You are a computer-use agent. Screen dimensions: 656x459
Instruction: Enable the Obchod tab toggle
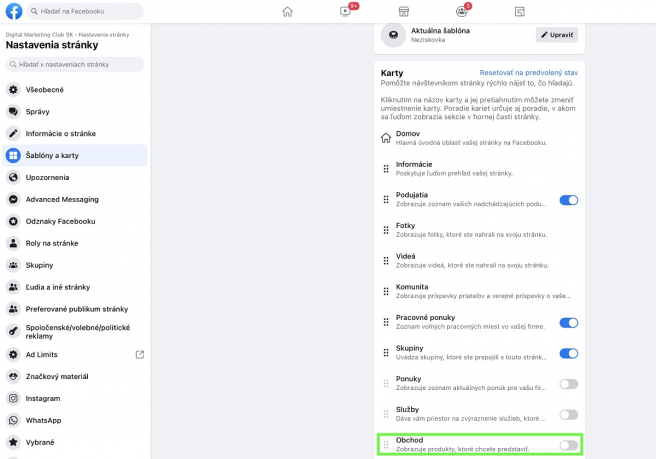pos(568,445)
